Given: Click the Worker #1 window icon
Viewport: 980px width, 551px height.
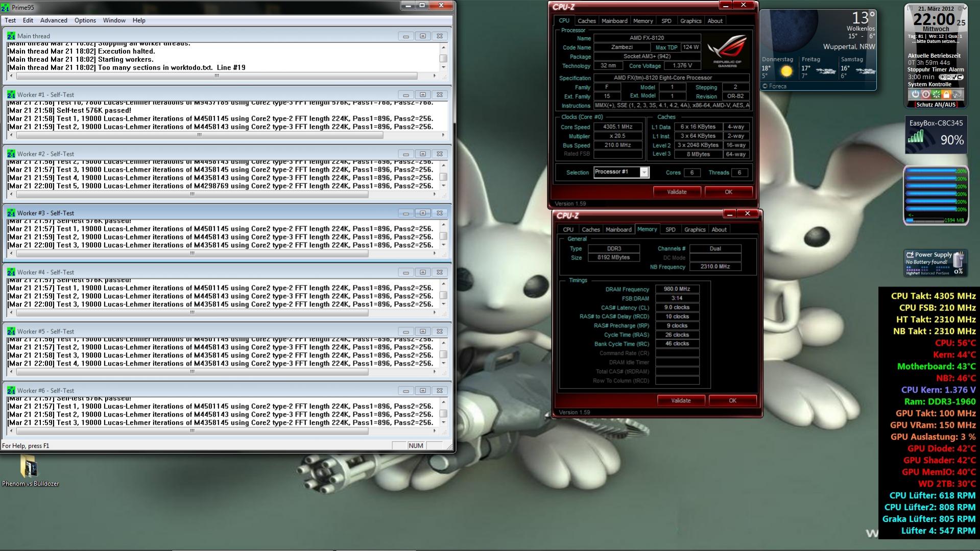Looking at the screenshot, I should point(11,94).
